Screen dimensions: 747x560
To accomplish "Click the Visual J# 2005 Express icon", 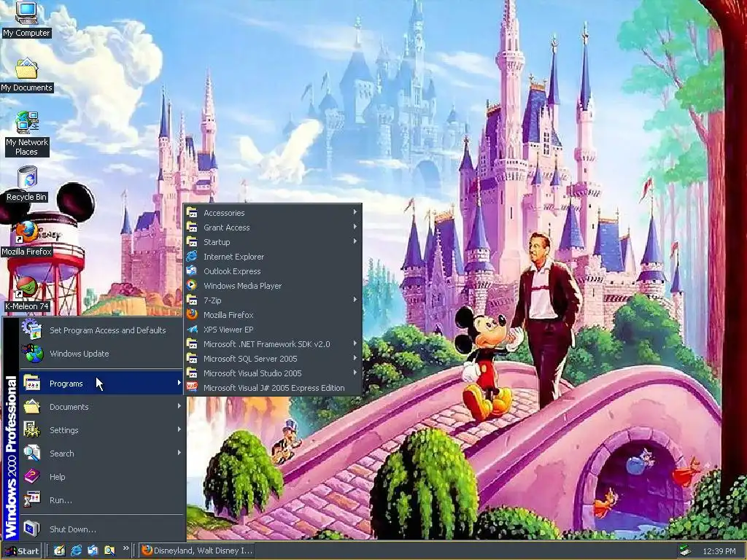I will click(x=192, y=388).
